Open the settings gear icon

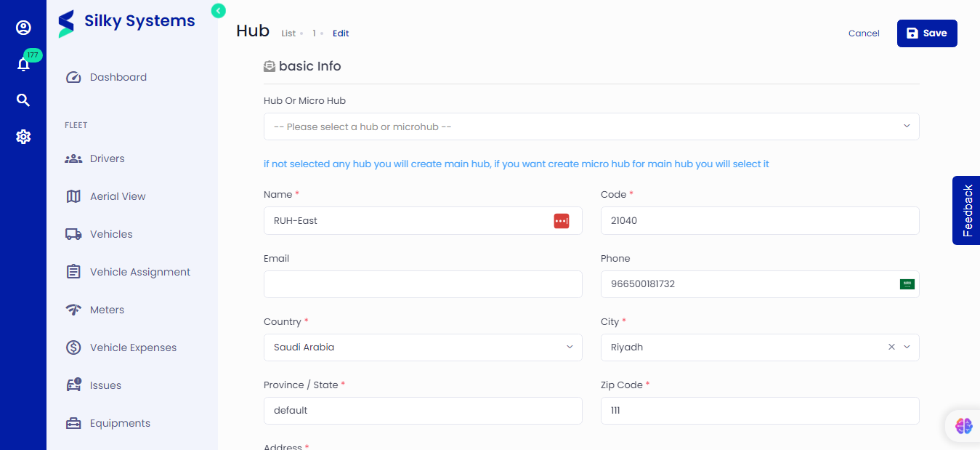pyautogui.click(x=23, y=137)
